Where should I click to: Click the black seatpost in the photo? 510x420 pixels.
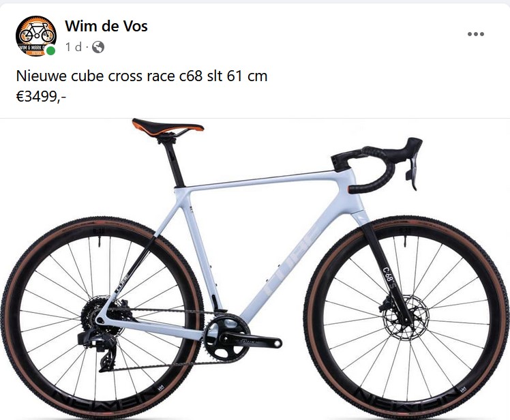tap(172, 163)
